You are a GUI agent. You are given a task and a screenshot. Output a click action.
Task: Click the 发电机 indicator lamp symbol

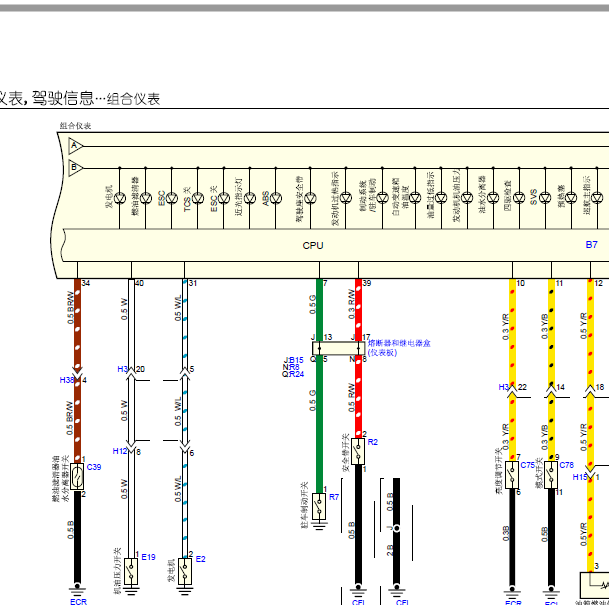tap(120, 198)
